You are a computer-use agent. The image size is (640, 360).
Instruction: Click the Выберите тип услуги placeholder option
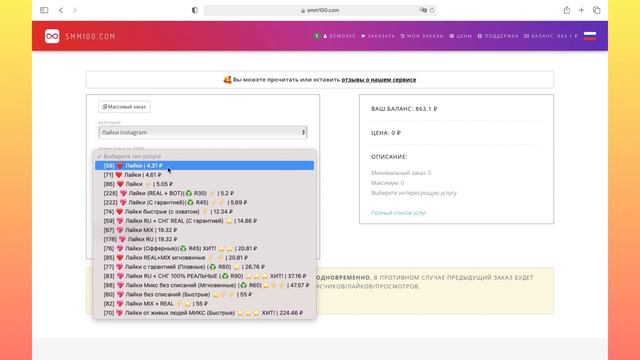204,156
